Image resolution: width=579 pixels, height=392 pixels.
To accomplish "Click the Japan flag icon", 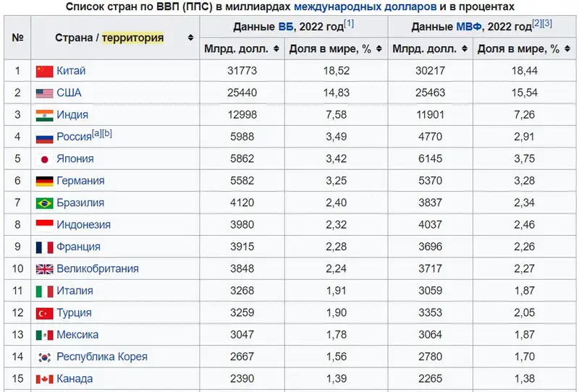I will coord(45,159).
